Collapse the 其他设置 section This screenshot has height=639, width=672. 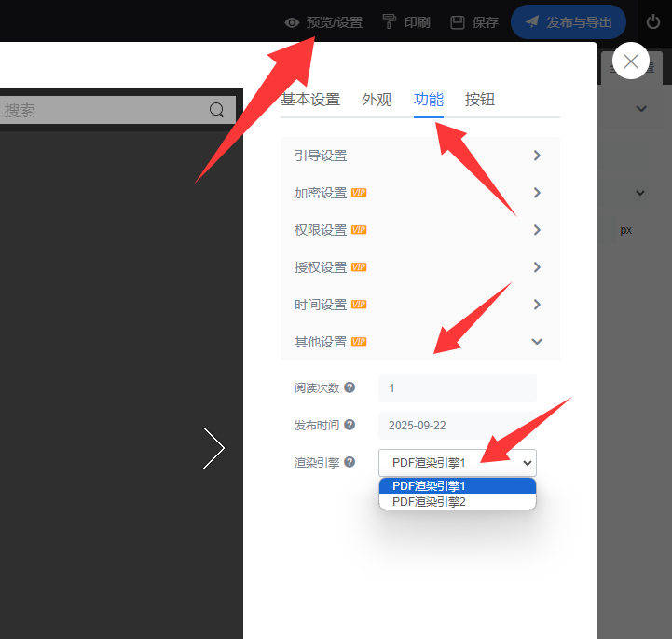(x=419, y=342)
